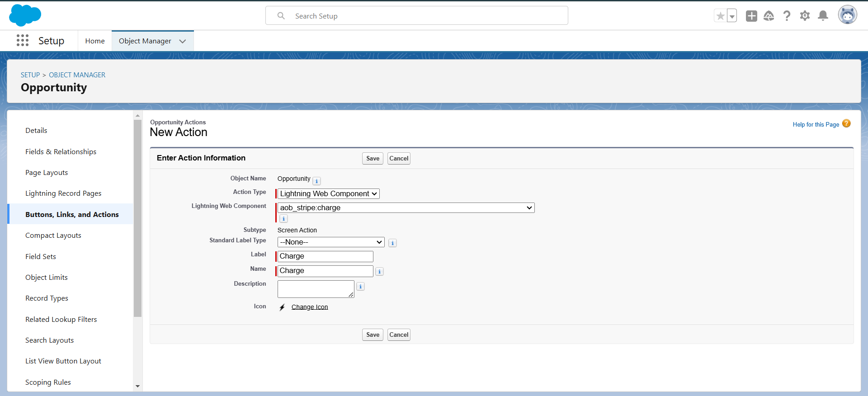Open the Standard Label Type dropdown
868x396 pixels.
(x=331, y=242)
